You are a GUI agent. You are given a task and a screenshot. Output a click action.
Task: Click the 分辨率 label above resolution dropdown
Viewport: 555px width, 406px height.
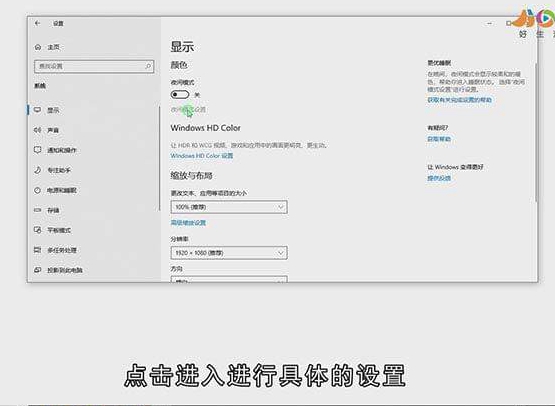179,239
